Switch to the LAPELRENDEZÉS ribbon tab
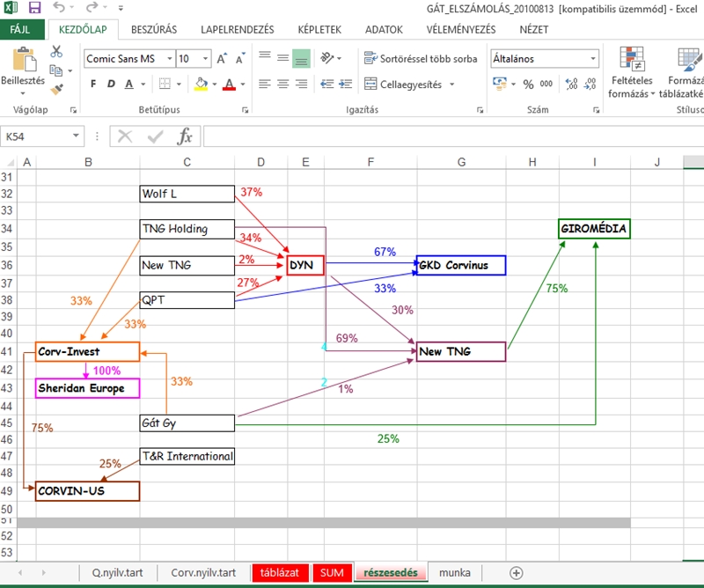The width and height of the screenshot is (704, 588). pos(238,30)
